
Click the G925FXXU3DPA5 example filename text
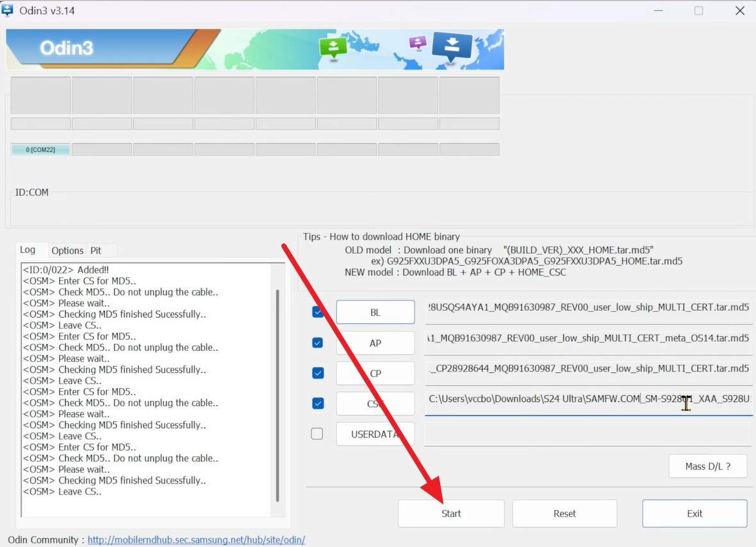click(x=534, y=261)
